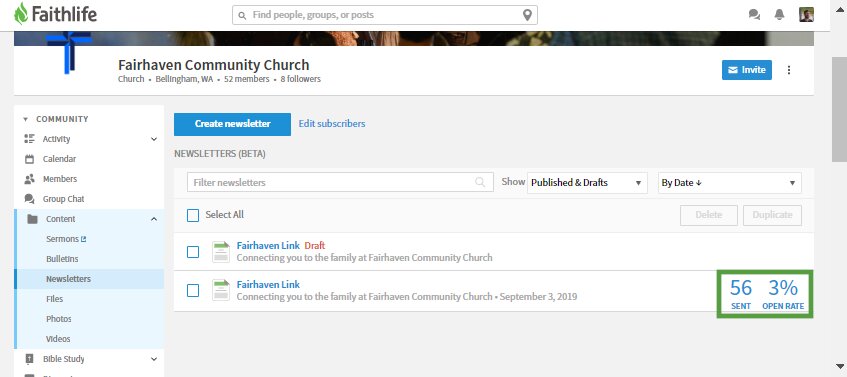Collapse the COMMUNITY section triangle
This screenshot has height=377, width=847.
(x=25, y=119)
